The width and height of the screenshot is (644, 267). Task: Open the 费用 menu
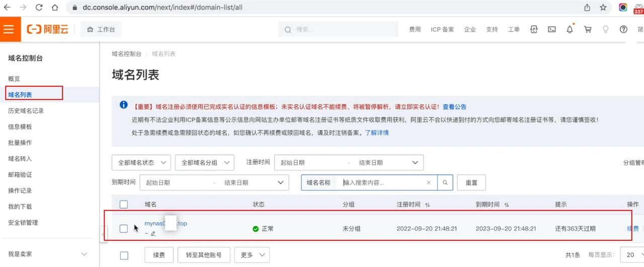click(415, 30)
